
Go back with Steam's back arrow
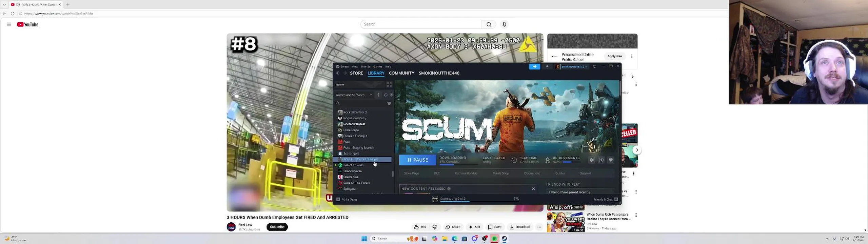338,73
